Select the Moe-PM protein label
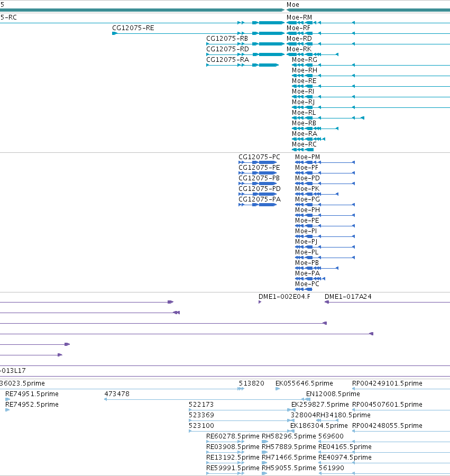 pos(307,157)
